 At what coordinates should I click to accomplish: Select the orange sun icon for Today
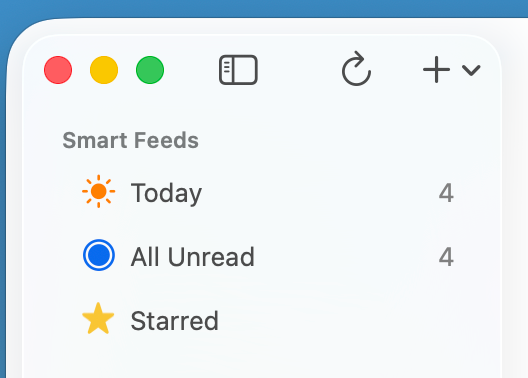pyautogui.click(x=99, y=192)
